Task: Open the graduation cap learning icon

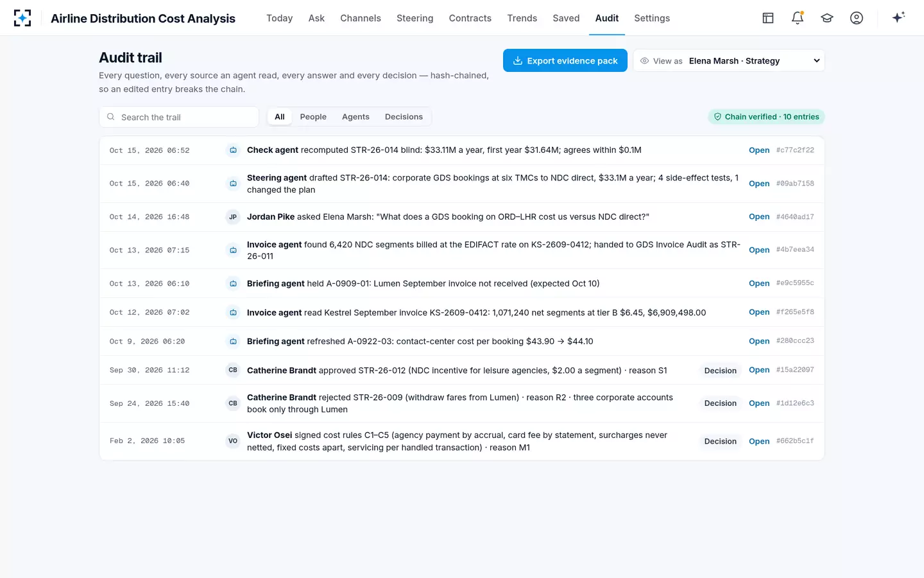Action: coord(827,18)
